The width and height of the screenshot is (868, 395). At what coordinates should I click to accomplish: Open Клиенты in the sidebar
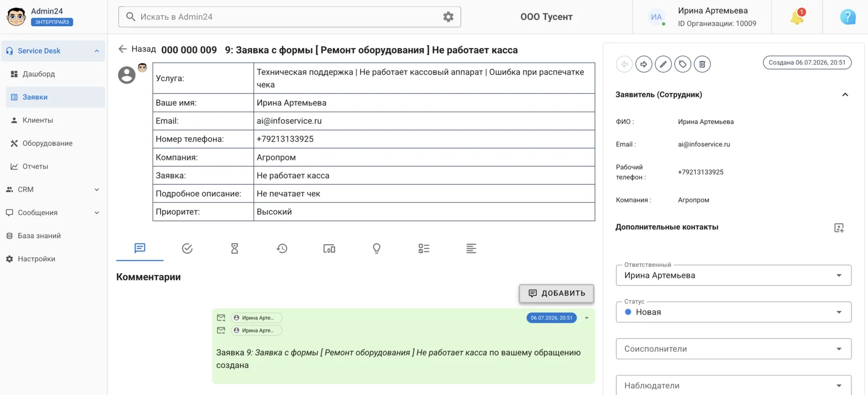point(55,120)
